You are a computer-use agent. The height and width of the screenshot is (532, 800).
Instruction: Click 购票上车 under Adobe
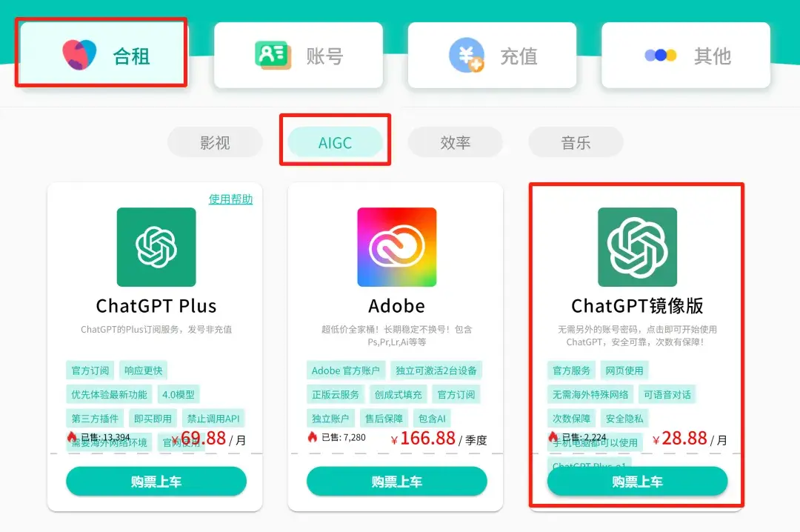397,482
